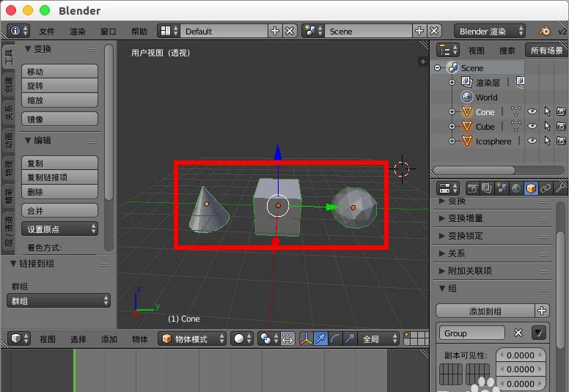
Task: Open viewport shading mode selector
Action: click(242, 339)
